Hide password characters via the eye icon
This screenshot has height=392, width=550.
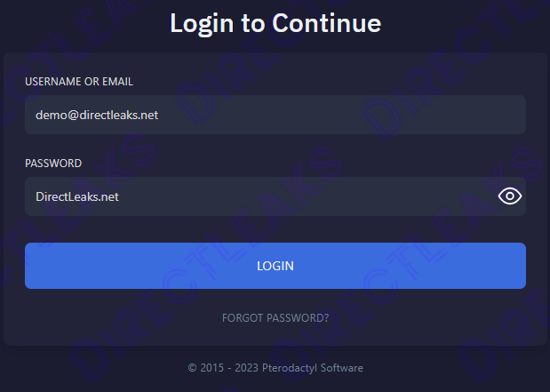tap(509, 196)
